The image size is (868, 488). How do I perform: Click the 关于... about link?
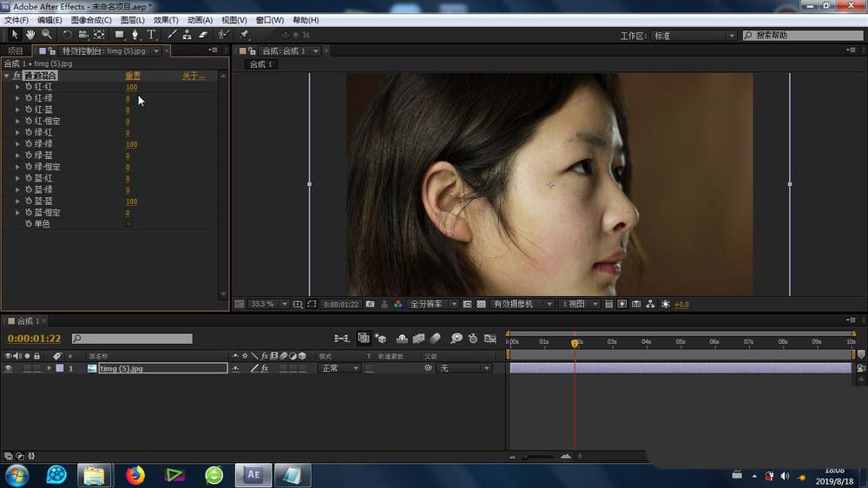(194, 76)
